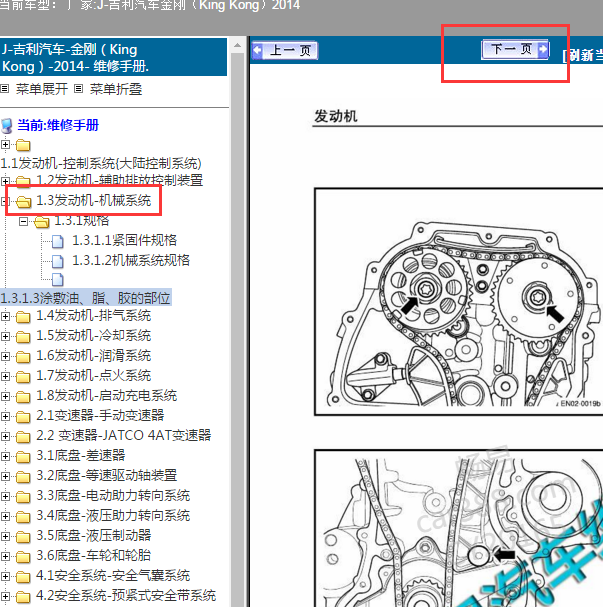Viewport: 603px width, 607px height.
Task: Expand the 1.8发动机-启动充电系统 node
Action: (x=5, y=396)
